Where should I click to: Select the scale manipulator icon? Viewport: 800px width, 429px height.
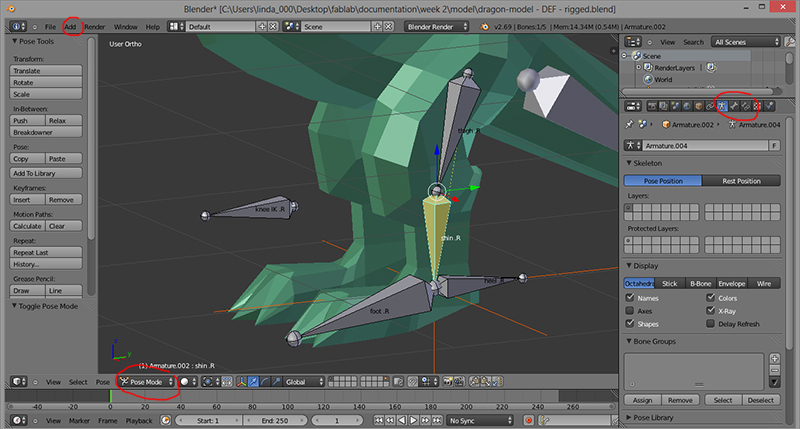276,382
